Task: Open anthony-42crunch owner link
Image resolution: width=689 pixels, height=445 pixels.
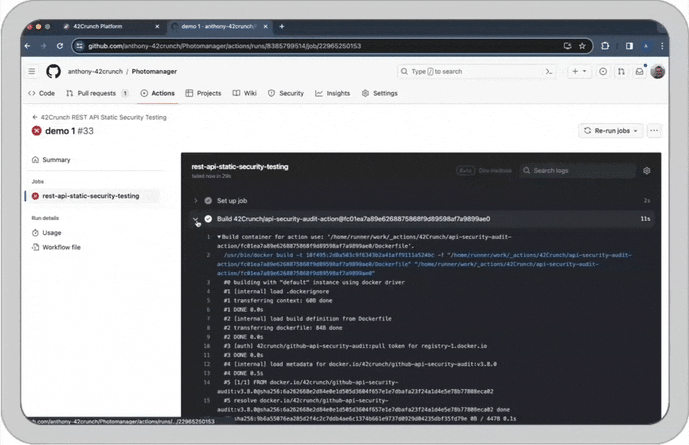Action: coord(95,71)
